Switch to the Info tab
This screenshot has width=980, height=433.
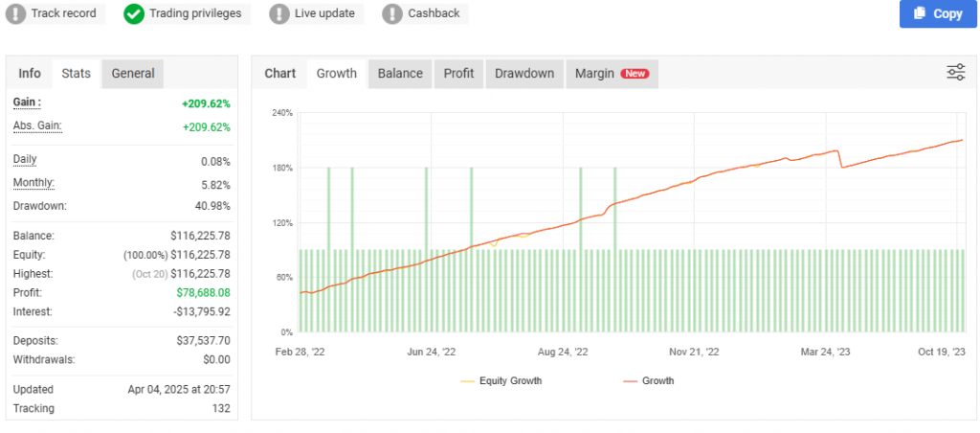click(x=30, y=74)
